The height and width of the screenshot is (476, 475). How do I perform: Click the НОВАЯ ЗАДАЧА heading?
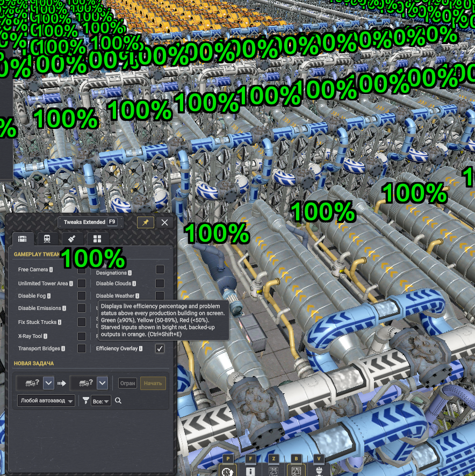click(34, 363)
